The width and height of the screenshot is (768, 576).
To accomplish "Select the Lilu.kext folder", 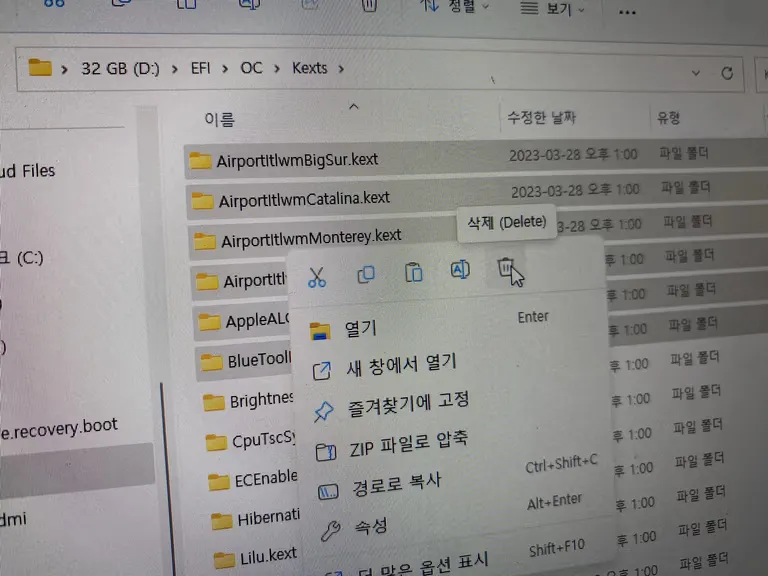I will (x=257, y=556).
